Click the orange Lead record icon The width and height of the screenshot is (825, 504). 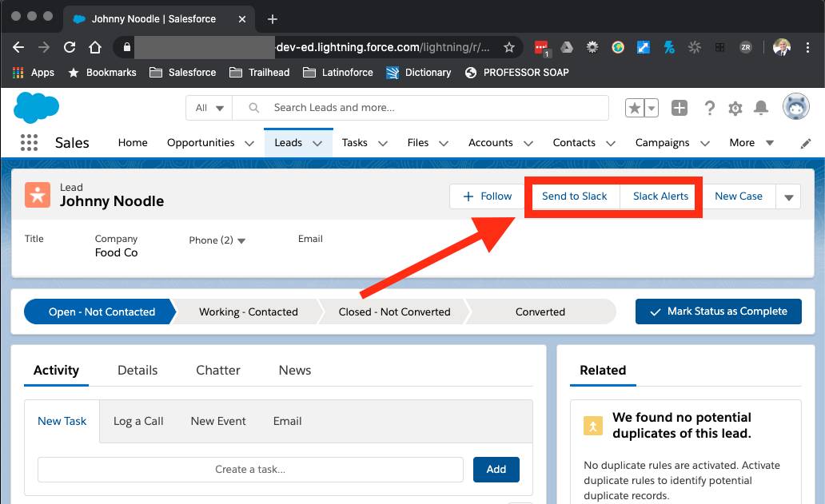point(38,195)
